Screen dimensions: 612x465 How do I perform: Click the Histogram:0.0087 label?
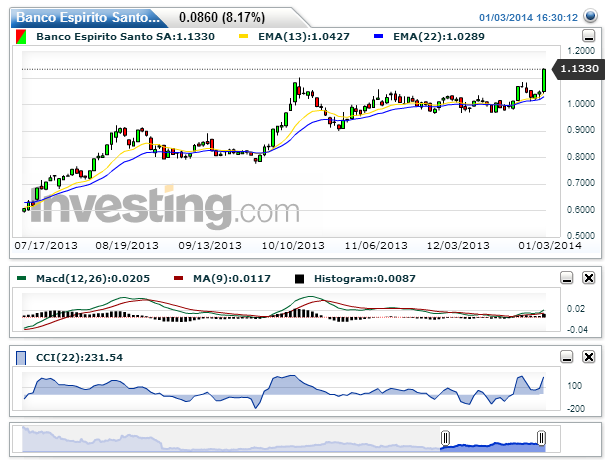[365, 279]
